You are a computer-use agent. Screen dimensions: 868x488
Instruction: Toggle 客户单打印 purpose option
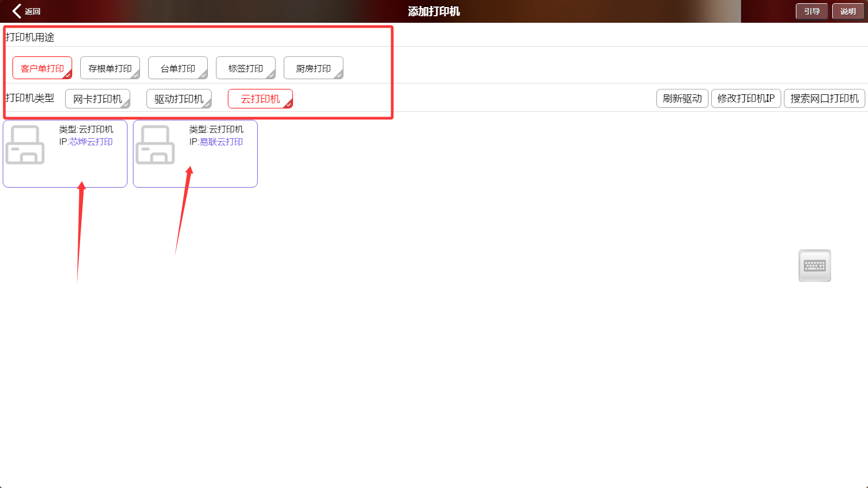42,68
